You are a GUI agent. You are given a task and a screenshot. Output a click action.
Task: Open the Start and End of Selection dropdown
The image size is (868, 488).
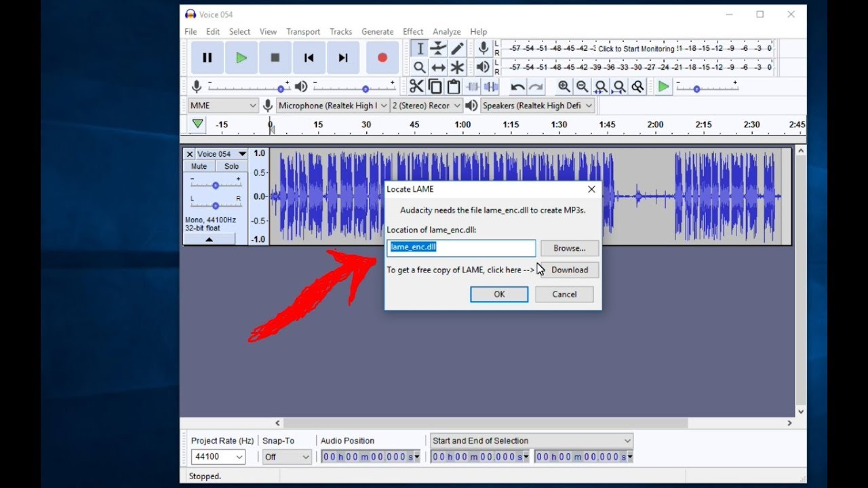[532, 441]
